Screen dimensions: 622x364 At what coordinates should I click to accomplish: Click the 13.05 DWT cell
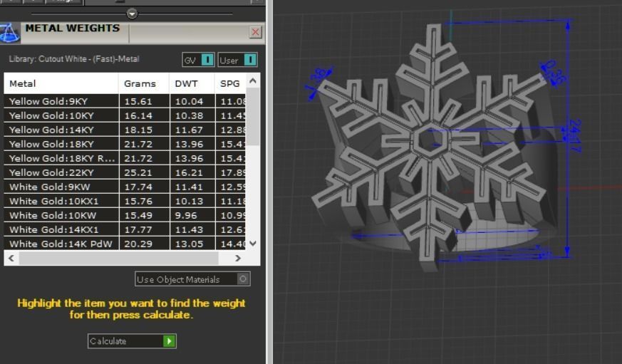[x=192, y=244]
